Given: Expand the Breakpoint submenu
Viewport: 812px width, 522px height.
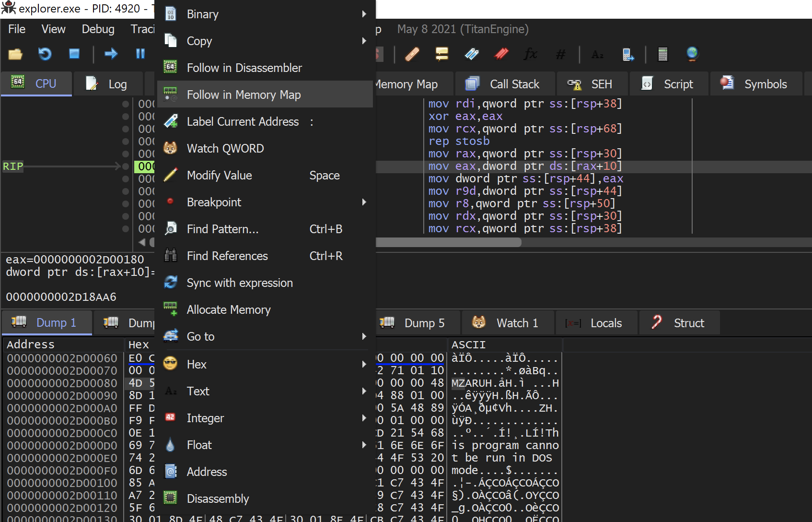Looking at the screenshot, I should tap(265, 202).
